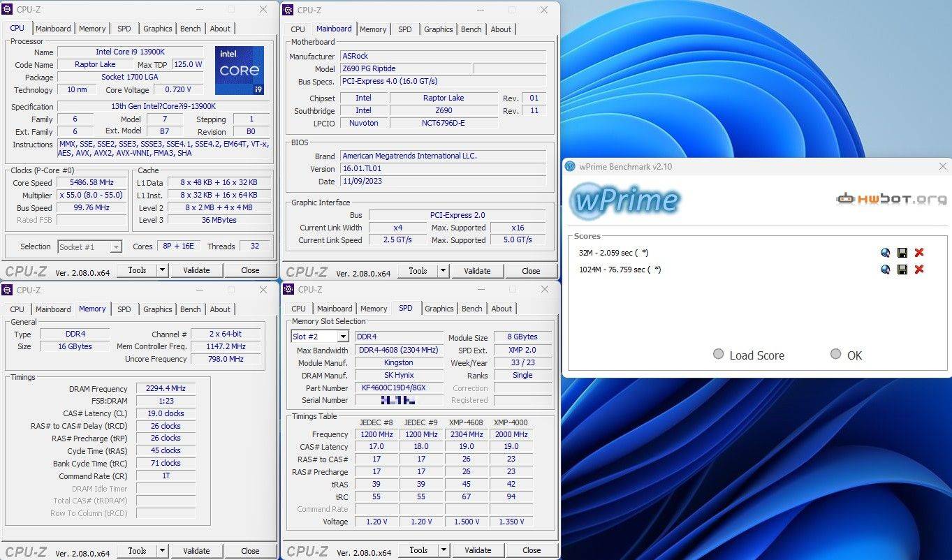Click the BIOS Date 11/09/2023 value
952x560 pixels.
[x=443, y=182]
